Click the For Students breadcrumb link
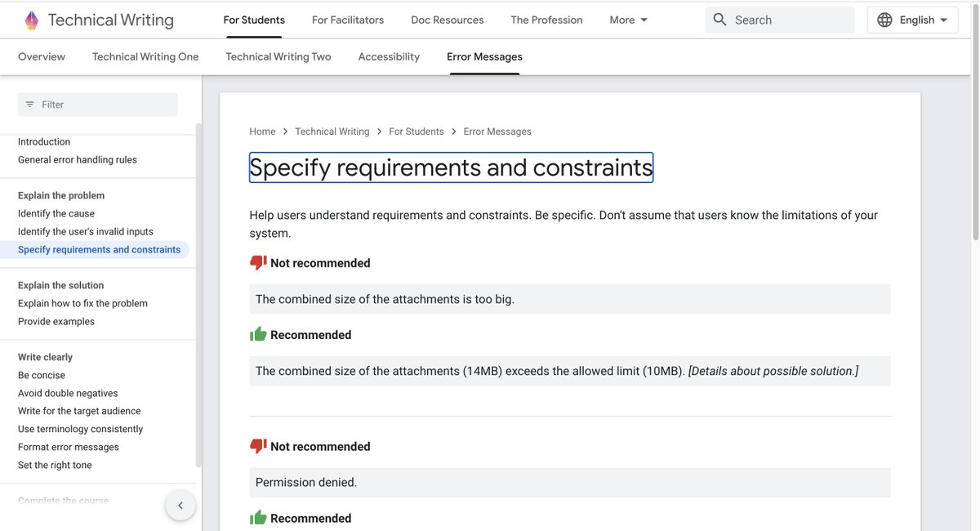Image resolution: width=980 pixels, height=531 pixels. pos(416,132)
